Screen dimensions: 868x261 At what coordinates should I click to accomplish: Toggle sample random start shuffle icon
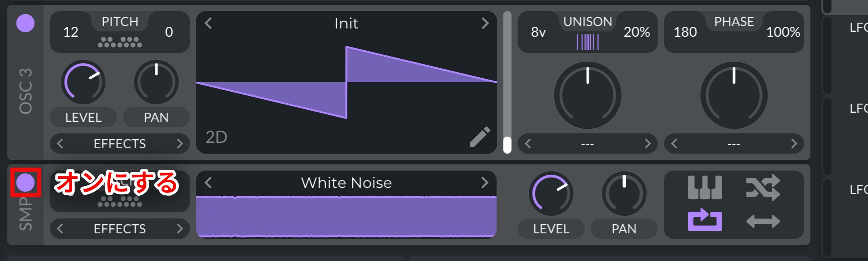pos(763,187)
